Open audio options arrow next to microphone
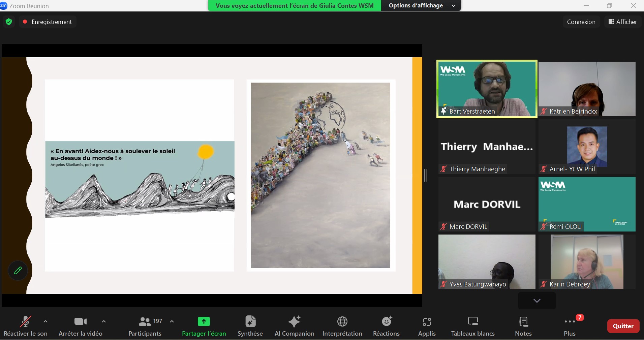Viewport: 644px width, 340px height. [x=45, y=321]
